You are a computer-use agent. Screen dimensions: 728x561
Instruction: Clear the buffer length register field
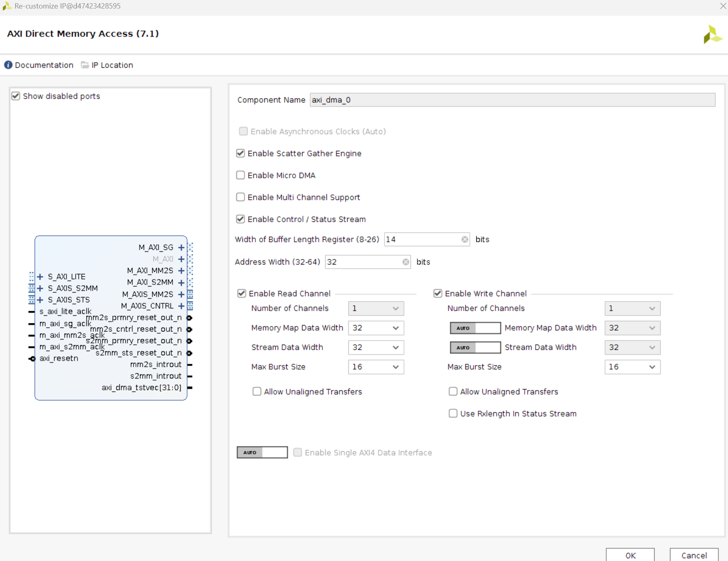(464, 240)
